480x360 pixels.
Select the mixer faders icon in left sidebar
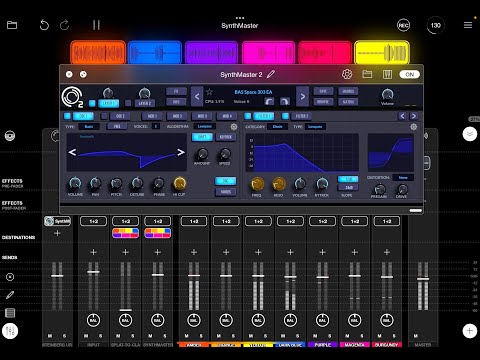pyautogui.click(x=10, y=331)
